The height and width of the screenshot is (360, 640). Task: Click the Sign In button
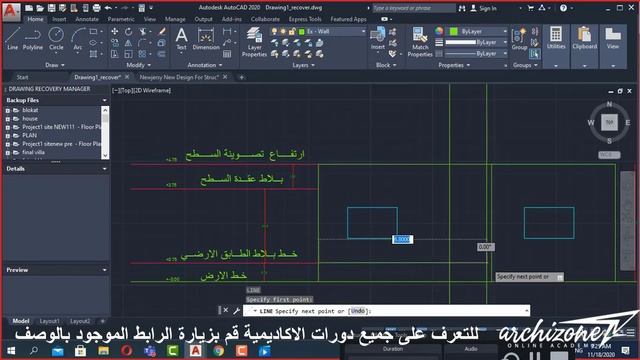click(484, 8)
